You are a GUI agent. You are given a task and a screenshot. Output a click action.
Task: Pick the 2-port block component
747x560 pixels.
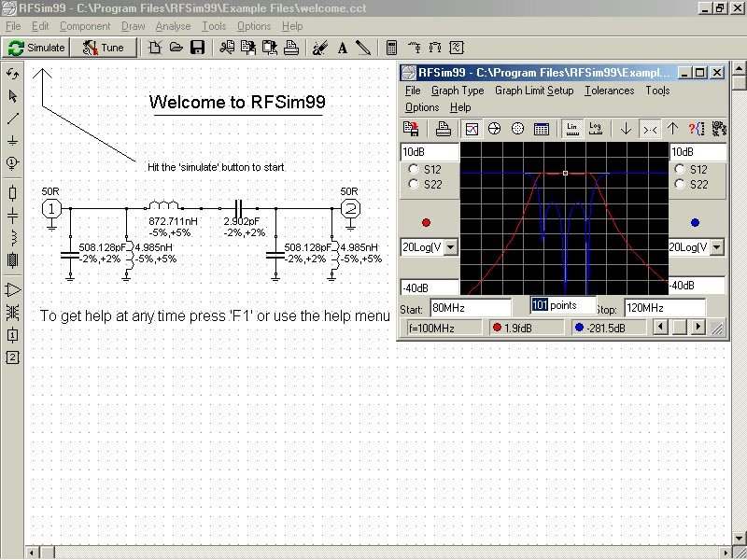(x=13, y=357)
